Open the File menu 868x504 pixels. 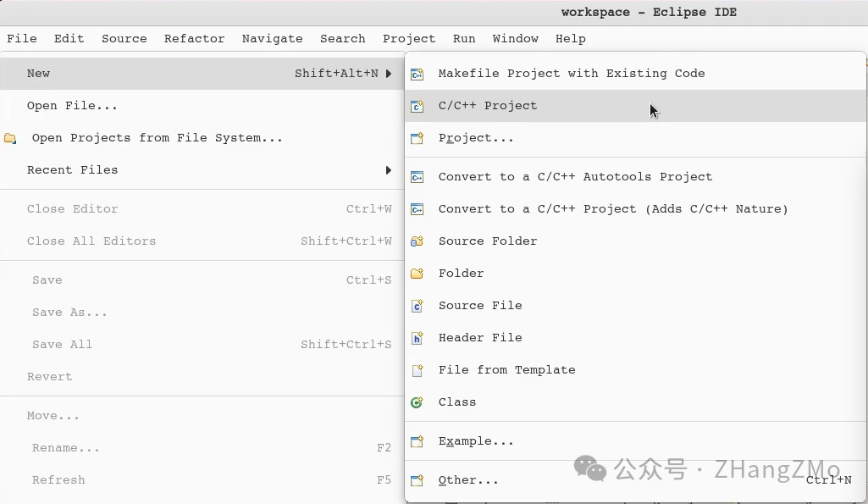point(21,39)
